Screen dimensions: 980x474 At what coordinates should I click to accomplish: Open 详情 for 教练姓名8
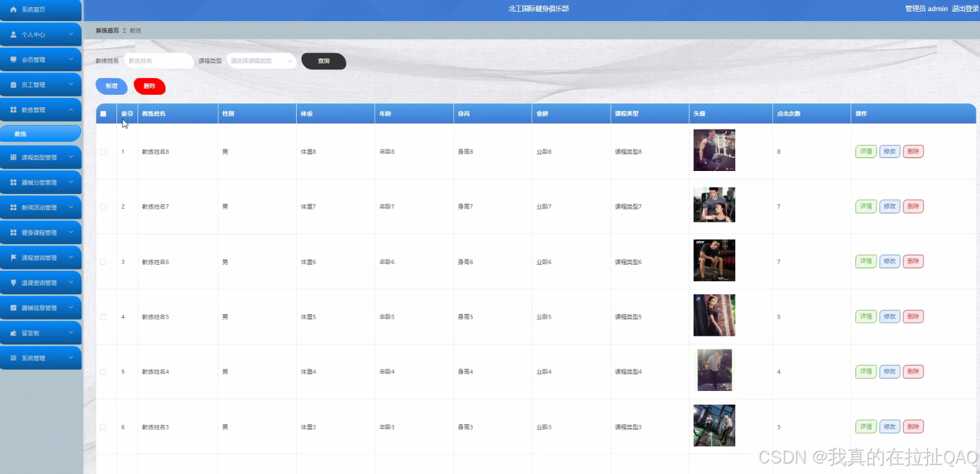click(866, 151)
